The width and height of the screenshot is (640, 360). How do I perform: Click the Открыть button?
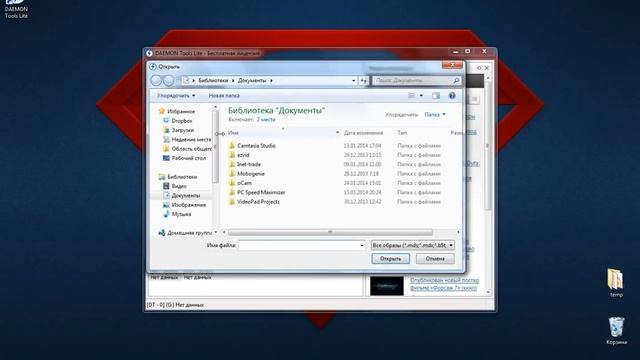(390, 259)
